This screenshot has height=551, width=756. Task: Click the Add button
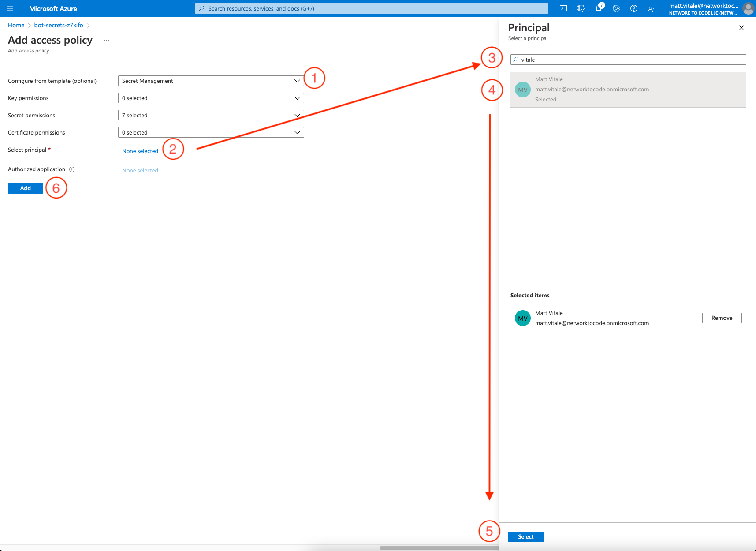click(25, 188)
